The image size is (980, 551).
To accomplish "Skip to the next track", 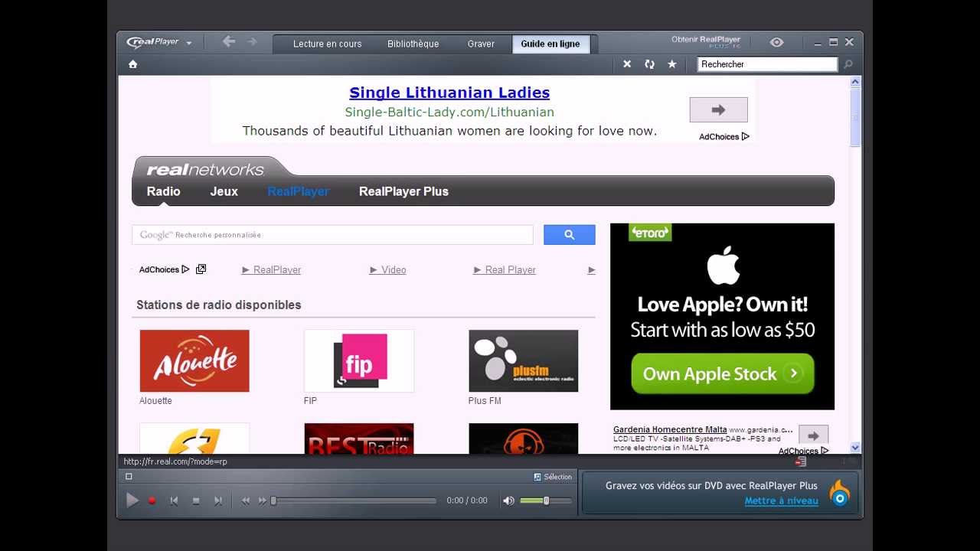I will (218, 500).
